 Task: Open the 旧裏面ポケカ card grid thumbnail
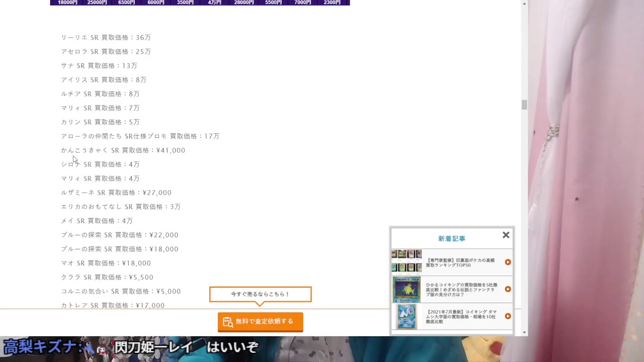click(x=407, y=260)
